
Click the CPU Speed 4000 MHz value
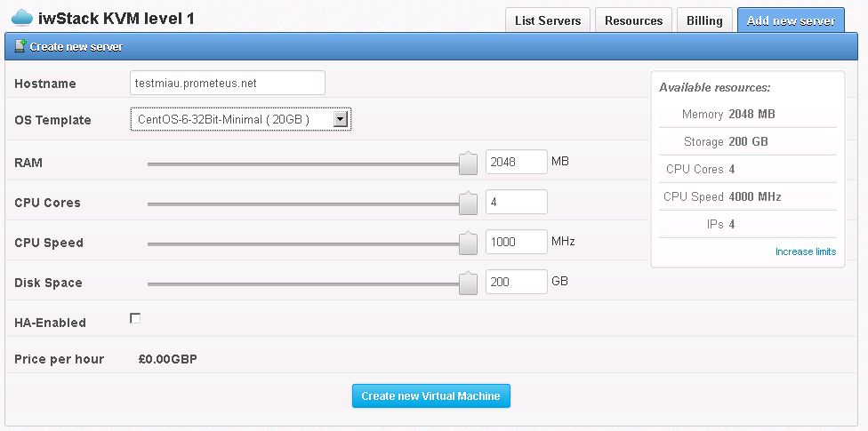tap(755, 197)
